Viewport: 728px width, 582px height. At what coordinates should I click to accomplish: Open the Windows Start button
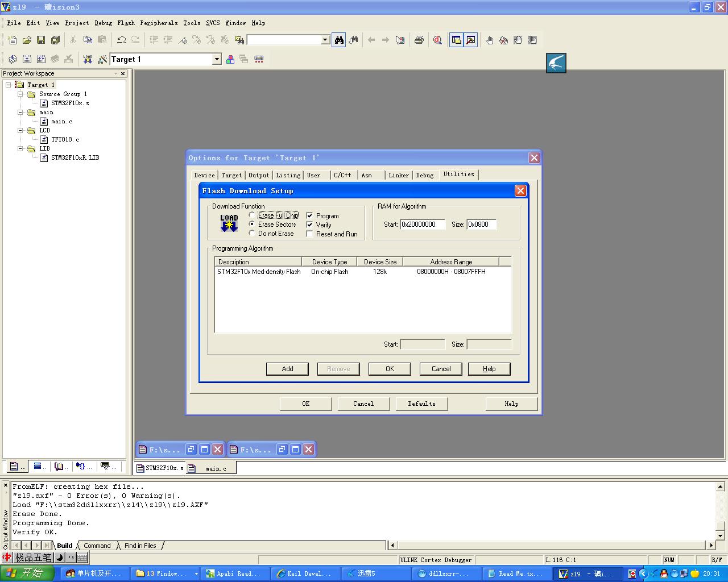click(27, 573)
